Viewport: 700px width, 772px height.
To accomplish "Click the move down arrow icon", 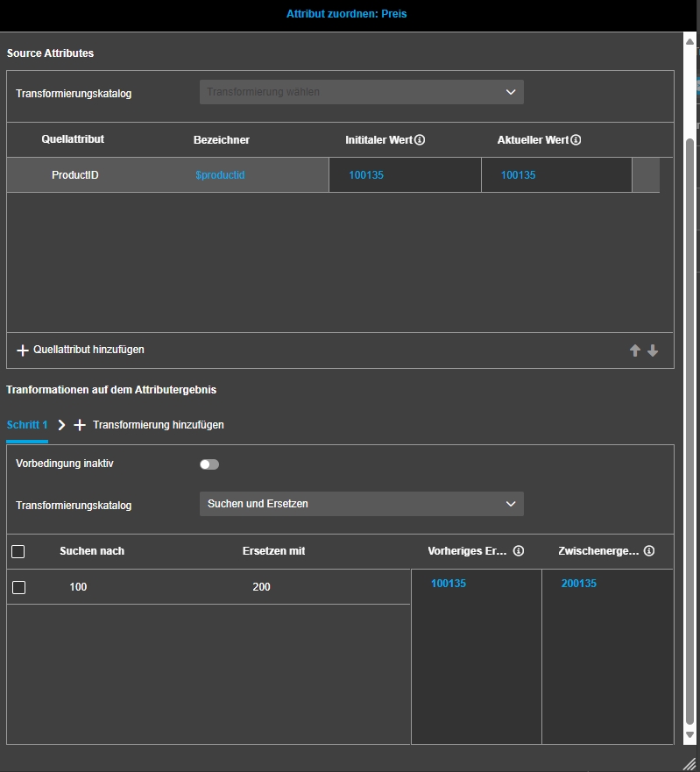I will click(x=653, y=351).
